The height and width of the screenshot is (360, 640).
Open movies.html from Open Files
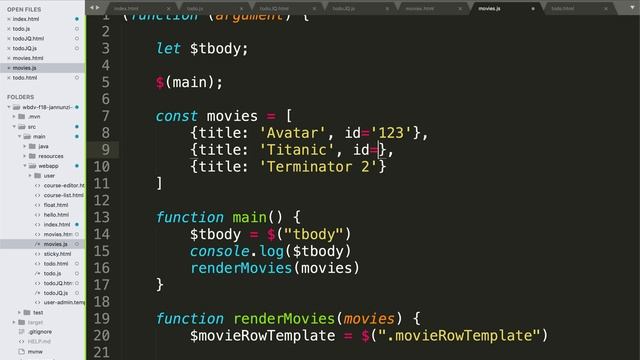coord(28,58)
